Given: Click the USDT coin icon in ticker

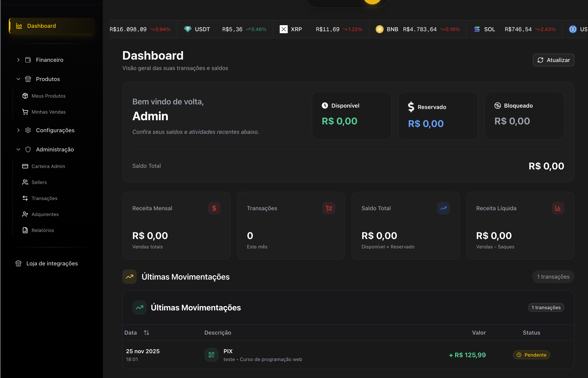Looking at the screenshot, I should (x=188, y=29).
